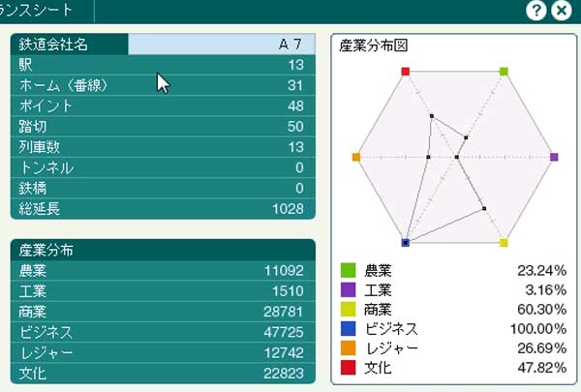Viewport: 581px width, 392px height.
Task: Select the ビジネス value row in table
Action: point(164,332)
